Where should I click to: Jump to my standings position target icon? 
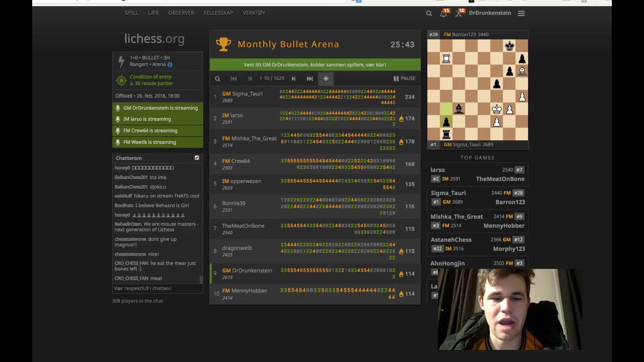coord(326,78)
